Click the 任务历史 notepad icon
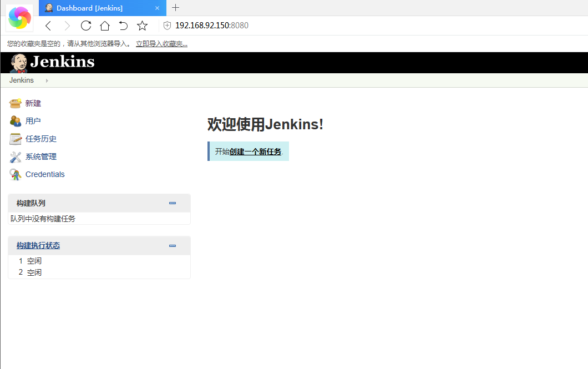Image resolution: width=588 pixels, height=369 pixels. pyautogui.click(x=16, y=139)
